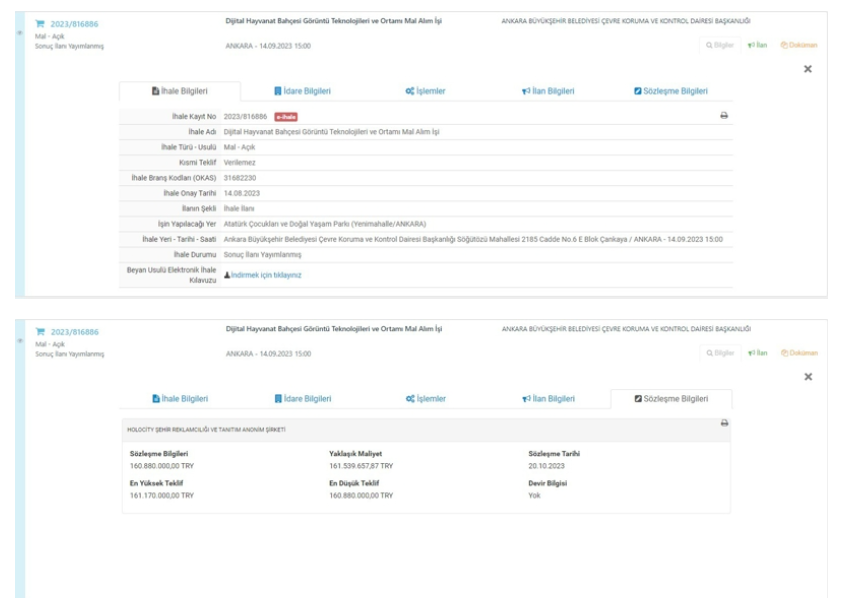Click the shopping cart icon in the bottom panel

pos(40,331)
